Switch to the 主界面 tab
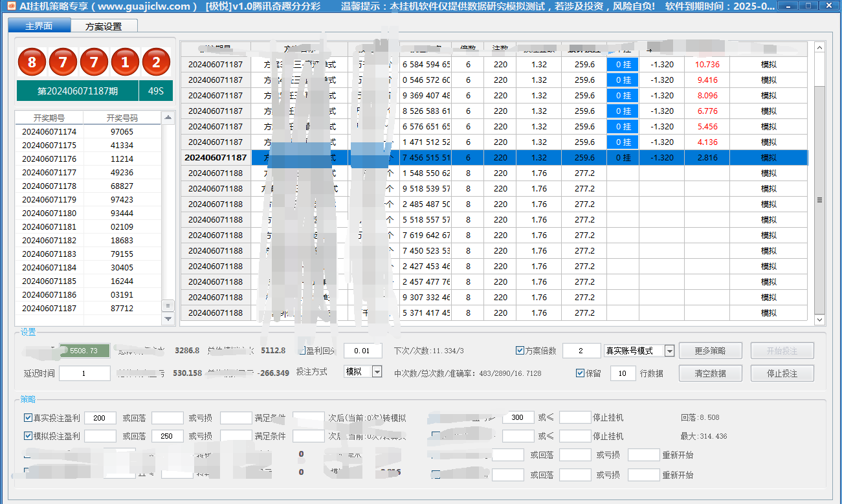The height and width of the screenshot is (504, 842). coord(39,27)
